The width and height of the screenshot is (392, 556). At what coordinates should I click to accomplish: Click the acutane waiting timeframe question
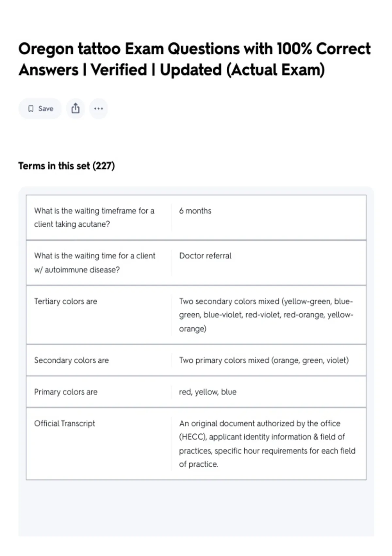(94, 217)
